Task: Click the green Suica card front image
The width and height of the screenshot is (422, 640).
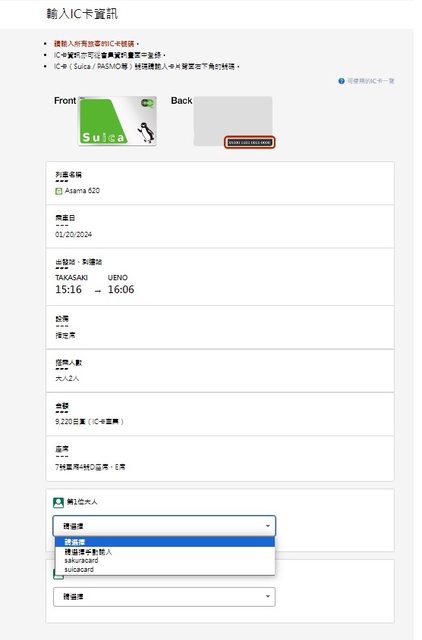Action: pos(117,121)
